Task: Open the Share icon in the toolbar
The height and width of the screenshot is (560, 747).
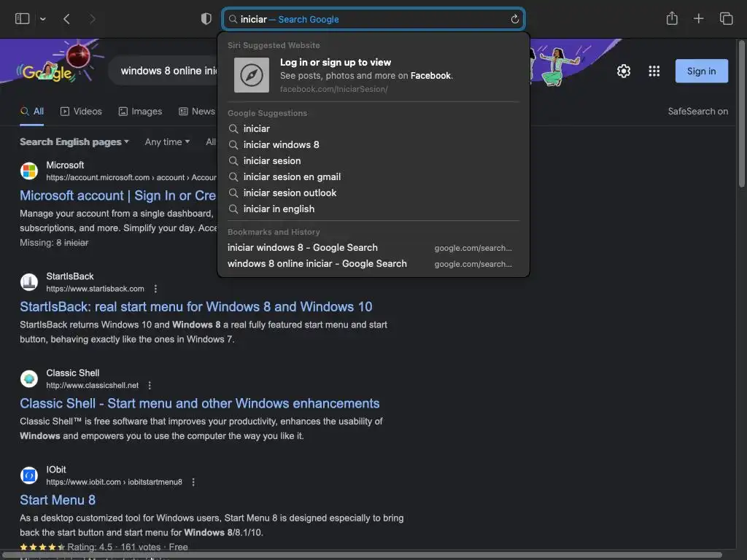Action: (672, 19)
